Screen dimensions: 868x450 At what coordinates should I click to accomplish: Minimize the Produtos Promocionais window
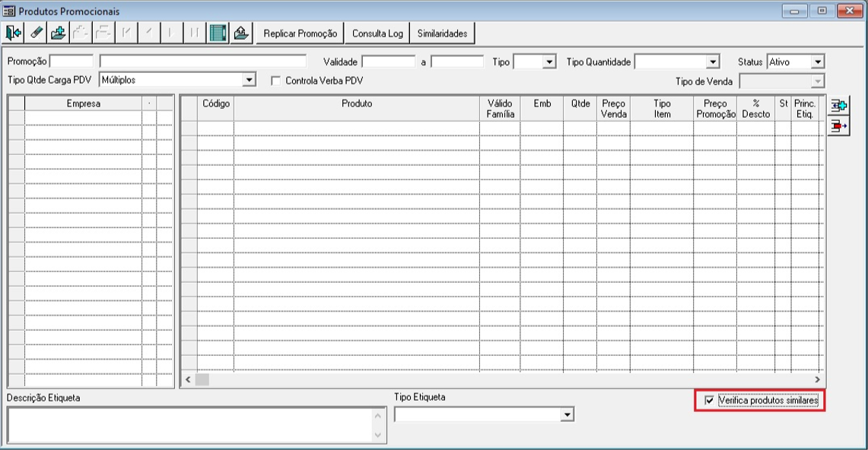pos(795,11)
